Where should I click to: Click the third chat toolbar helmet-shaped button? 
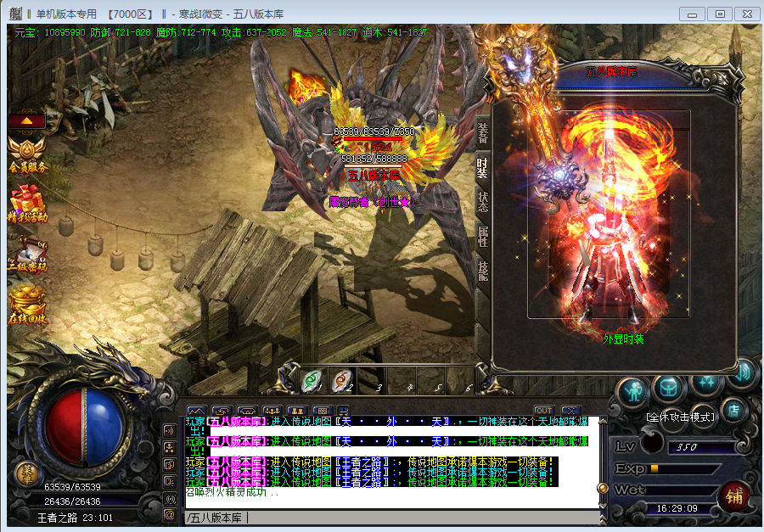(246, 412)
